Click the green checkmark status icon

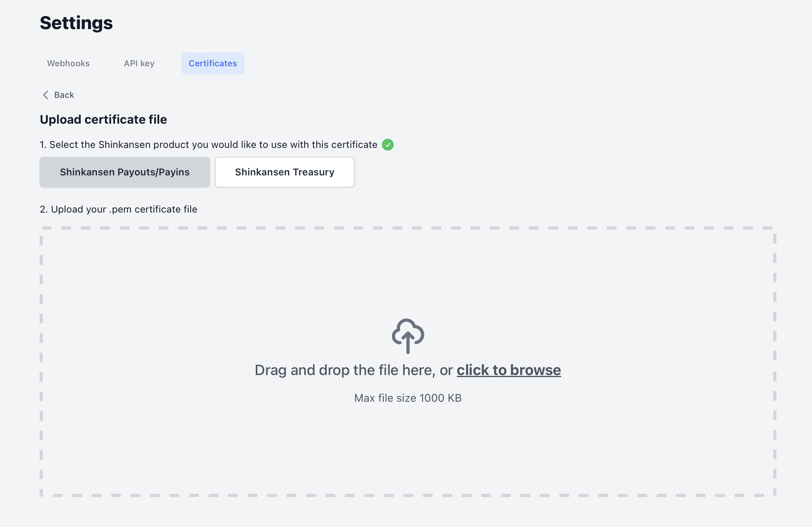[x=388, y=145]
